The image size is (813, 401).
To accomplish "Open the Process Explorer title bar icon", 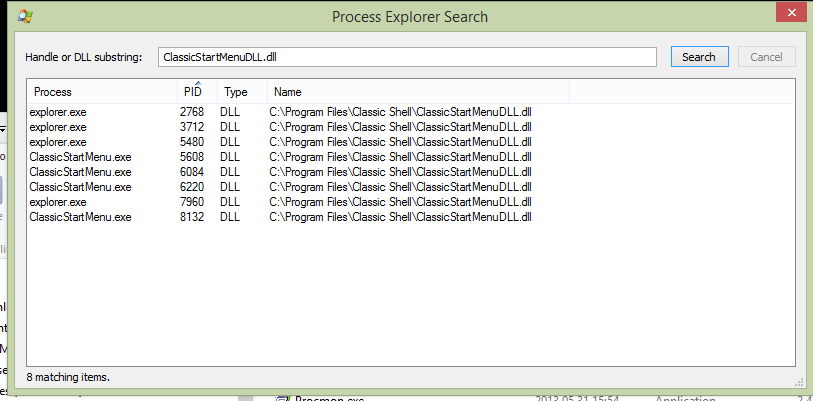I will pyautogui.click(x=24, y=17).
